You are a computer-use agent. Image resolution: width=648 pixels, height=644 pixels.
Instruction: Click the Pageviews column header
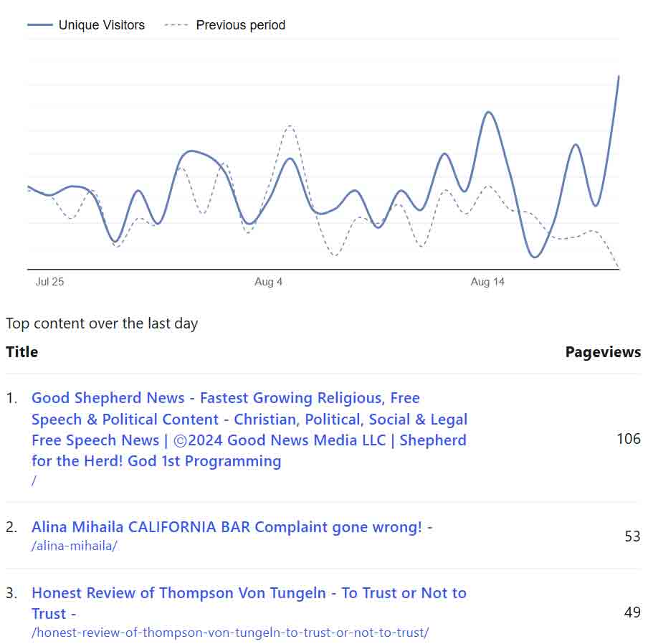coord(603,351)
